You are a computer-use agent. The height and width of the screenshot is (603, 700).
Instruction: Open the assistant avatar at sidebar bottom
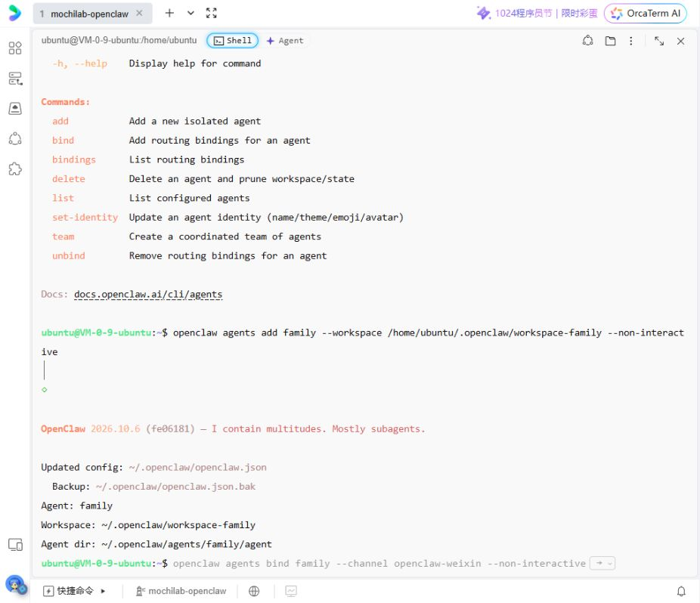(16, 584)
